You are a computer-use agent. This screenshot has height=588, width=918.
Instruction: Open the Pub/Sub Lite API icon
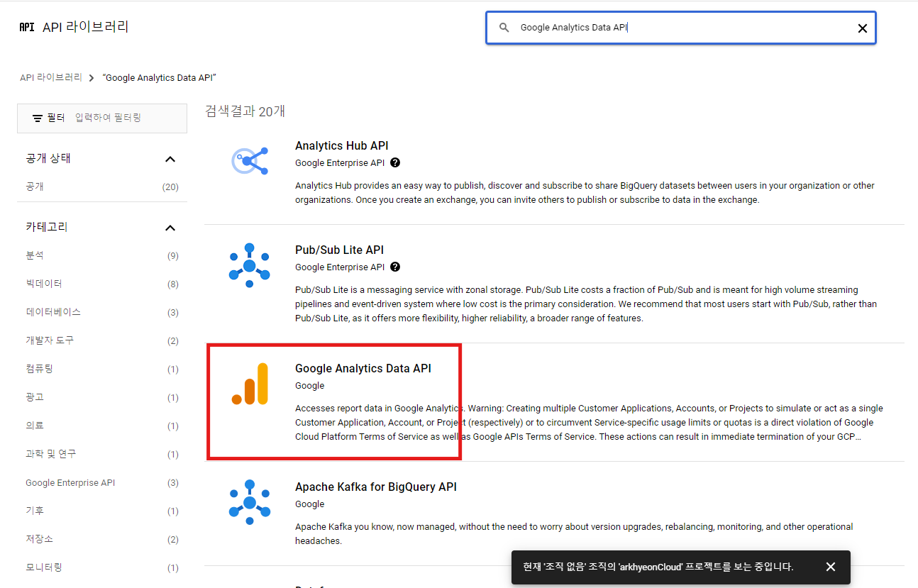(x=250, y=265)
